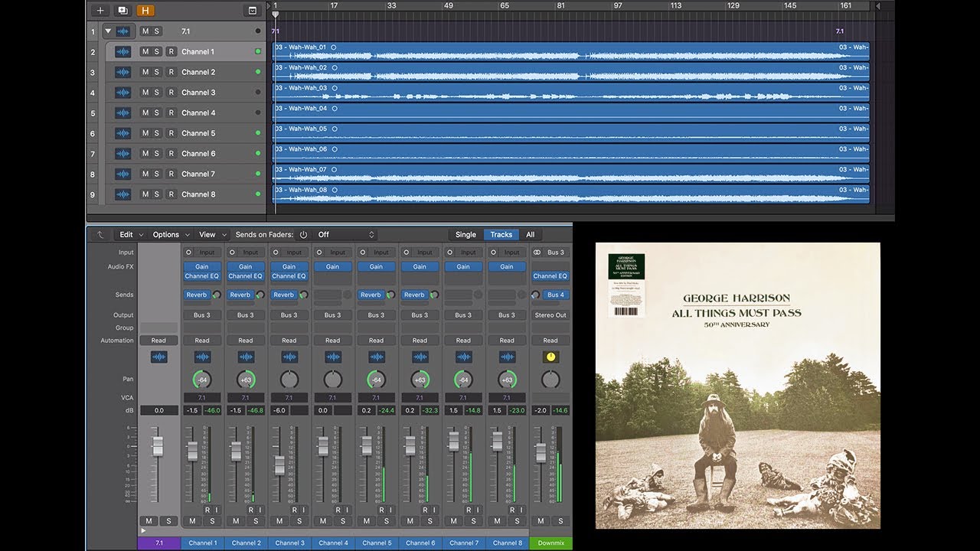Record-enable the Channel 3 track
Image resolution: width=980 pixels, height=551 pixels.
[x=171, y=93]
